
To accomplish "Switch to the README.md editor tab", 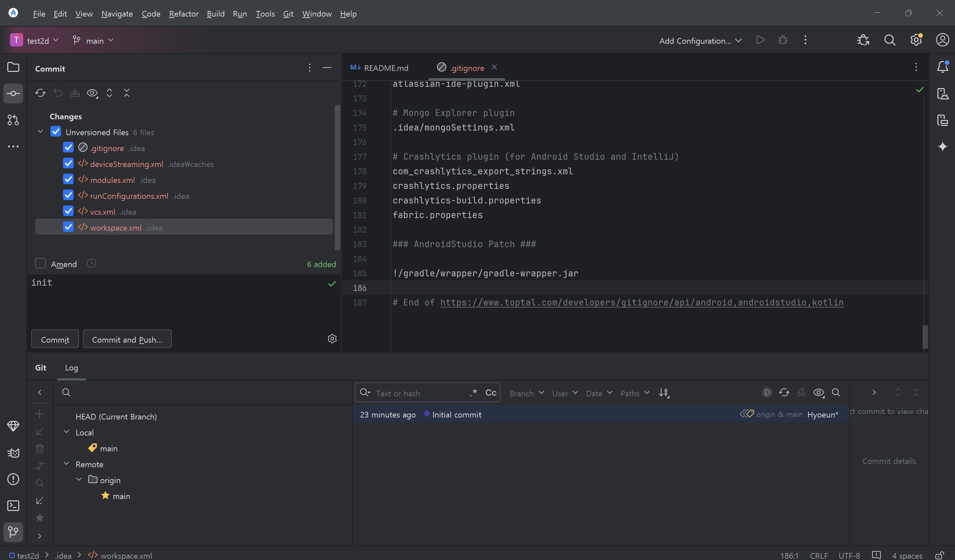I will [385, 68].
